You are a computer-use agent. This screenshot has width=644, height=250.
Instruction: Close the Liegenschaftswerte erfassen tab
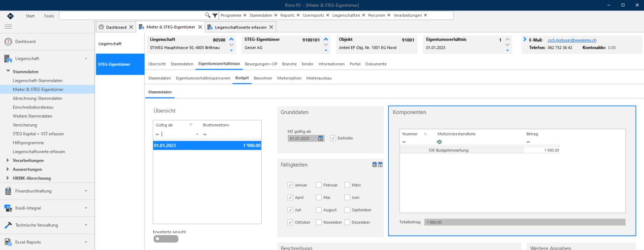click(271, 27)
